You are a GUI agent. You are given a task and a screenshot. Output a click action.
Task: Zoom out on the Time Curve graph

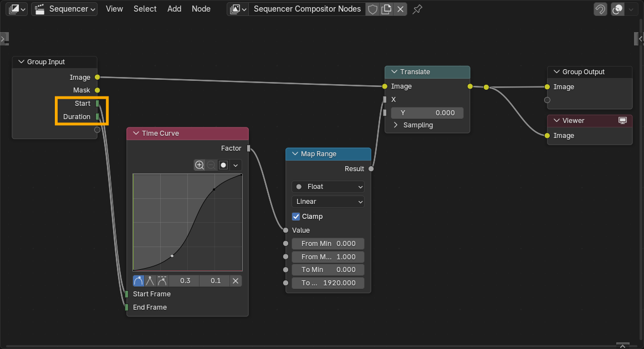coord(211,165)
